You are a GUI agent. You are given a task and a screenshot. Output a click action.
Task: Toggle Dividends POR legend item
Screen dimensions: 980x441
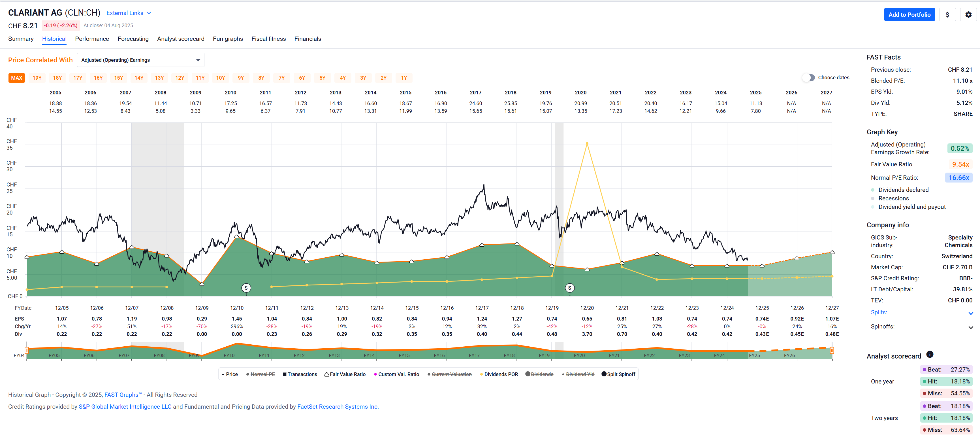(x=499, y=374)
